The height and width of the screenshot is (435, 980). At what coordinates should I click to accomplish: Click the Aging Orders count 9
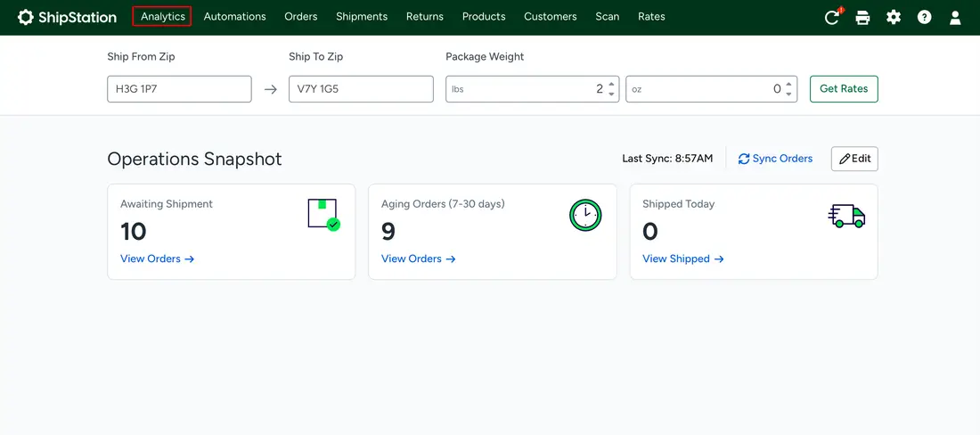point(388,232)
